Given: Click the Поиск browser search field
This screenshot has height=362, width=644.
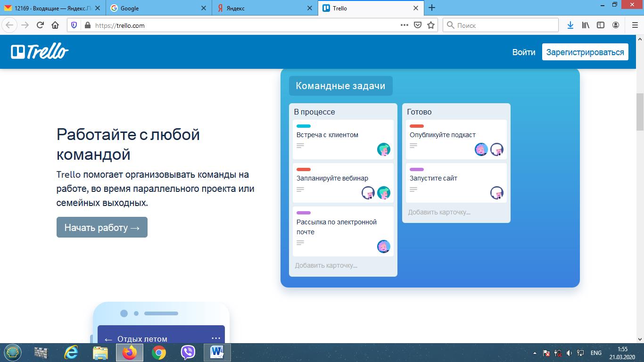Looking at the screenshot, I should click(501, 25).
